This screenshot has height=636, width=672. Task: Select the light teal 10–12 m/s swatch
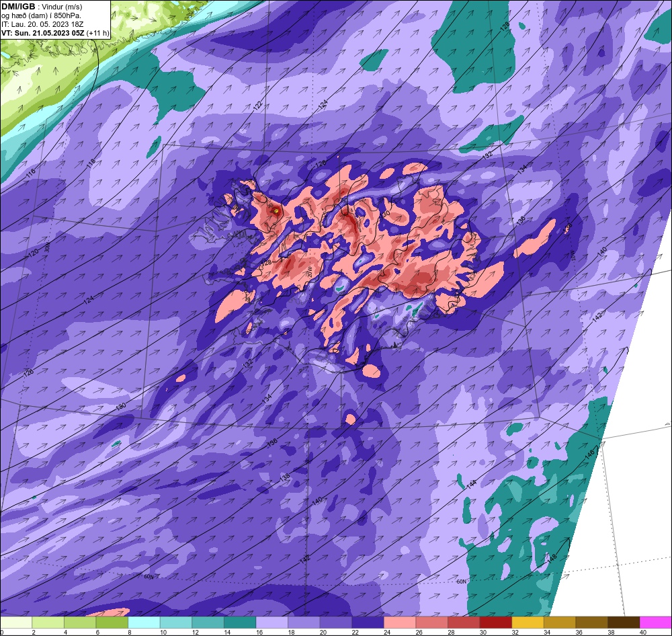(x=176, y=623)
